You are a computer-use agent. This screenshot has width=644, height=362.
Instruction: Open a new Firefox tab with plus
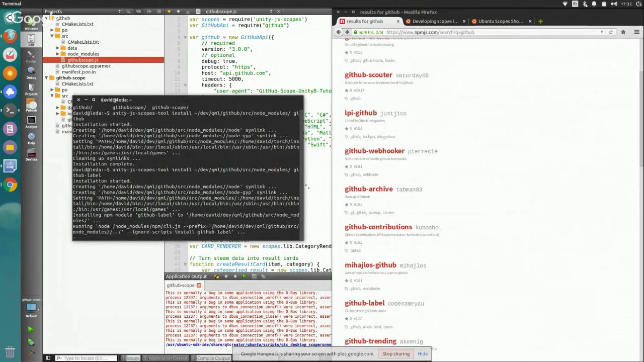click(540, 22)
